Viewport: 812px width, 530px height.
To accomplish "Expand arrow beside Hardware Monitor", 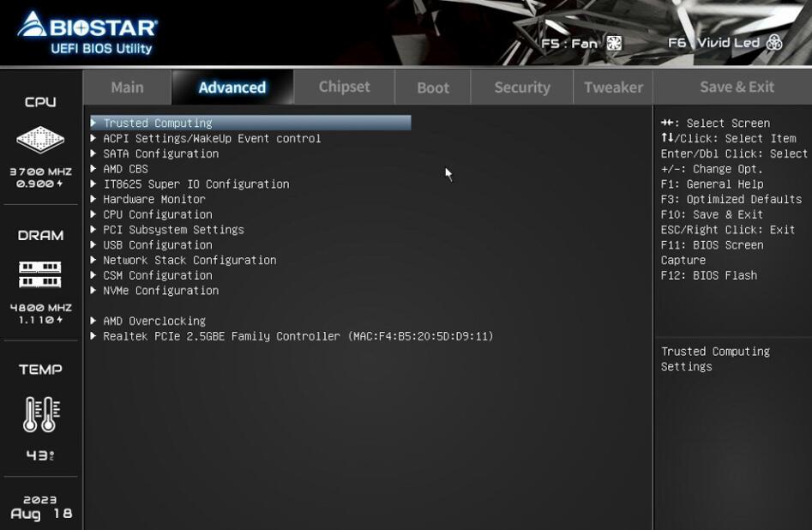I will [x=93, y=199].
